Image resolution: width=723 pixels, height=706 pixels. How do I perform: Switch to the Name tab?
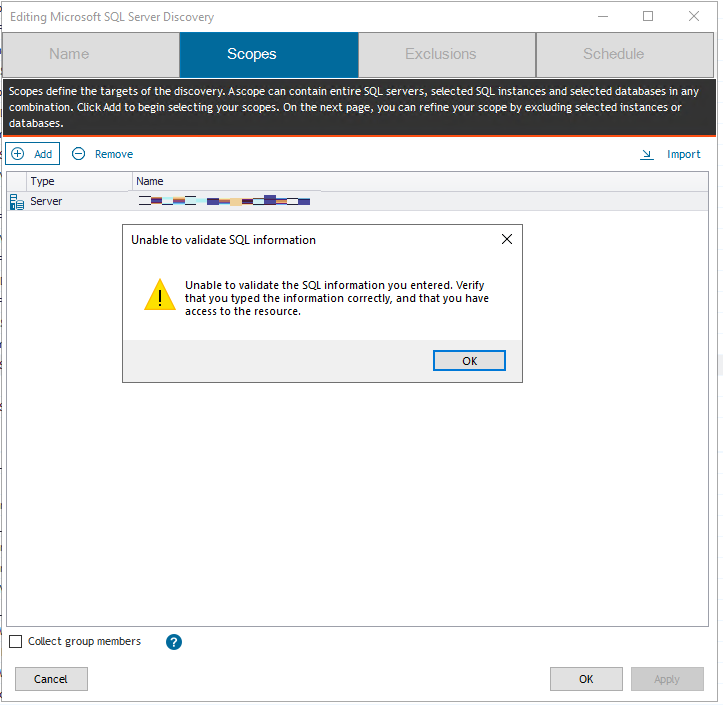[x=91, y=54]
